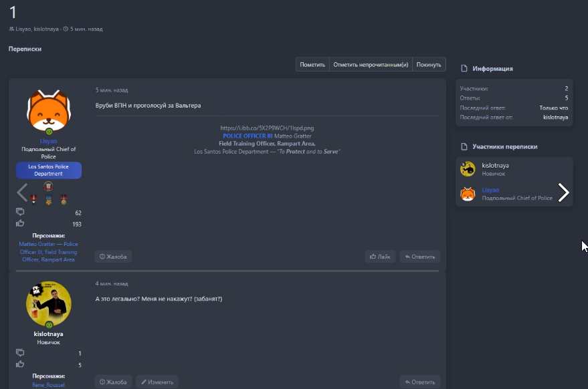Reply to Lisyao's post with its Ответить button
This screenshot has width=588, height=389.
point(419,257)
